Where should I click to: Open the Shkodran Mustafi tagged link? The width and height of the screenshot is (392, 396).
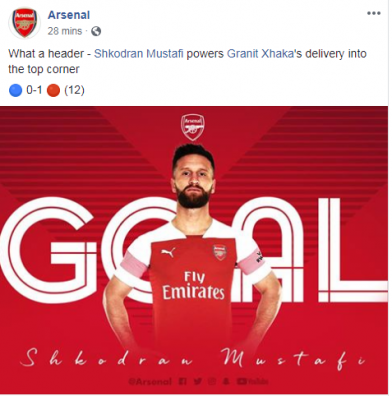coord(139,54)
